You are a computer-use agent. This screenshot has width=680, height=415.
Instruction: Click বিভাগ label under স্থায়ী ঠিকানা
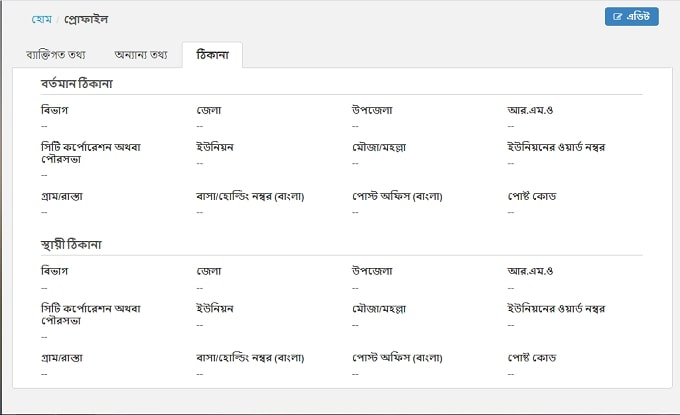(54, 271)
